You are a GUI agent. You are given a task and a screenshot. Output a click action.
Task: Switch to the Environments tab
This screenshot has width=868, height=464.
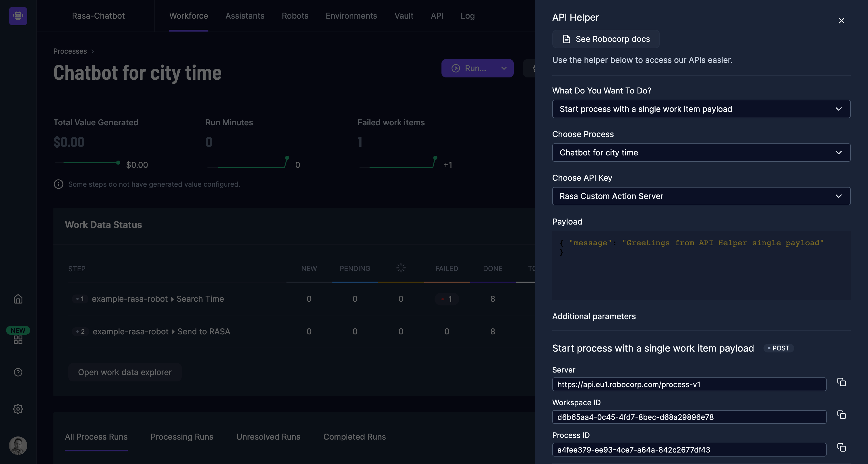(x=351, y=16)
